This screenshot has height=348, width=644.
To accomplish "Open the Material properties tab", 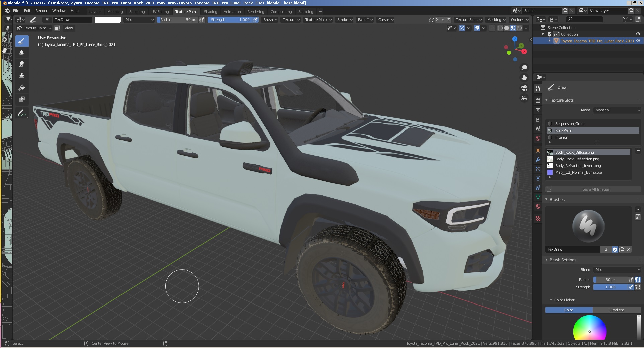I will [x=538, y=206].
